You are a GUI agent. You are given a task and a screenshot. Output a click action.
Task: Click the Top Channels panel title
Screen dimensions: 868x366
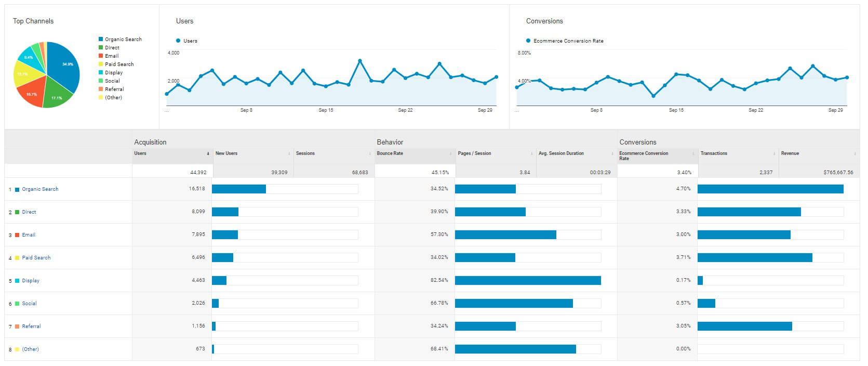(33, 21)
